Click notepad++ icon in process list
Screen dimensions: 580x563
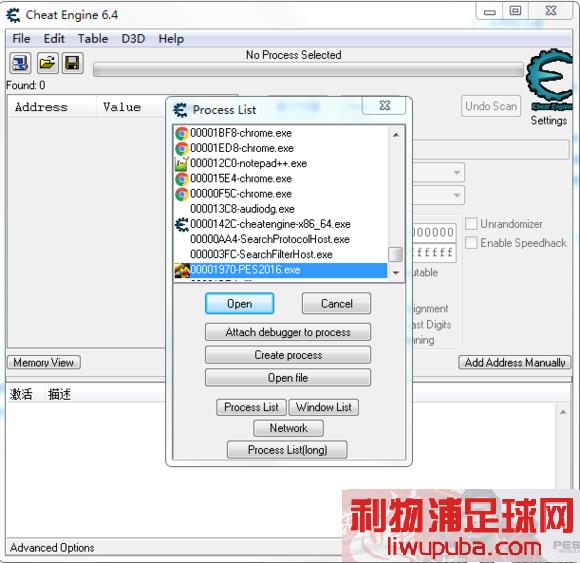pos(182,163)
